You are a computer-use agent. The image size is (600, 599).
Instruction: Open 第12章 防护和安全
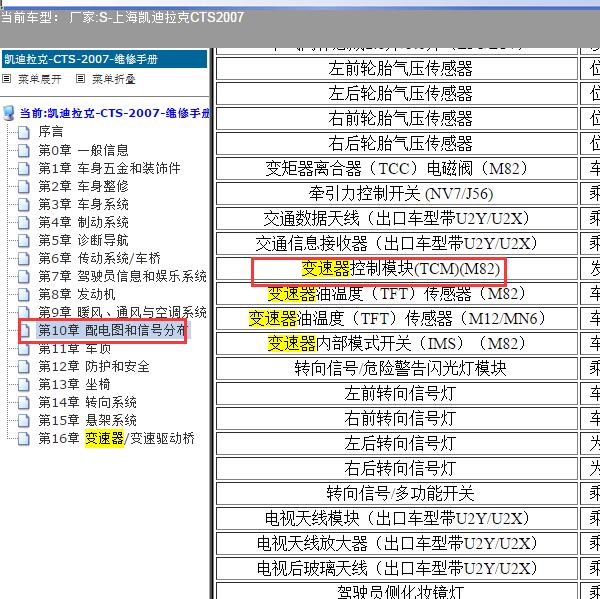click(x=94, y=366)
